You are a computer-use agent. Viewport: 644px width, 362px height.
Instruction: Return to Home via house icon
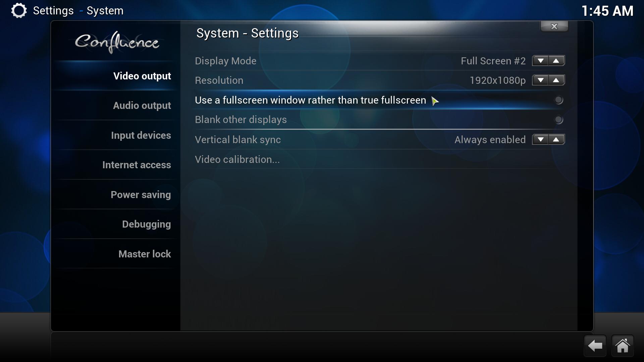pyautogui.click(x=623, y=346)
